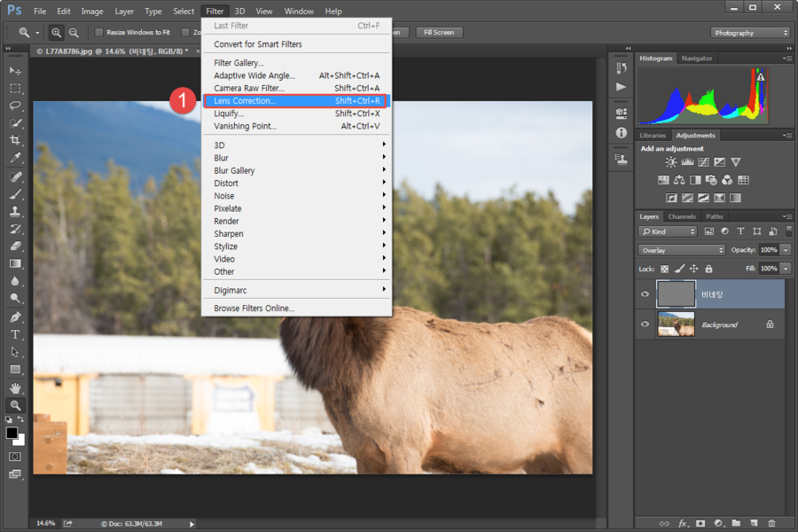Add a Curves adjustment
The height and width of the screenshot is (532, 798).
[703, 162]
